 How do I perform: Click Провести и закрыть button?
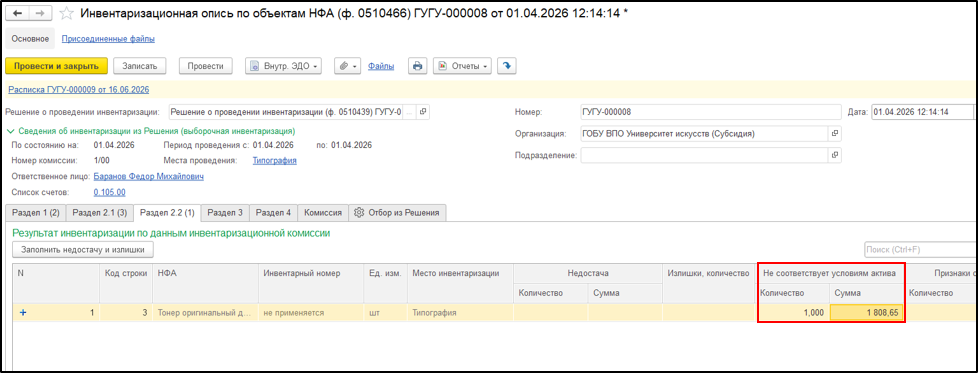click(57, 66)
